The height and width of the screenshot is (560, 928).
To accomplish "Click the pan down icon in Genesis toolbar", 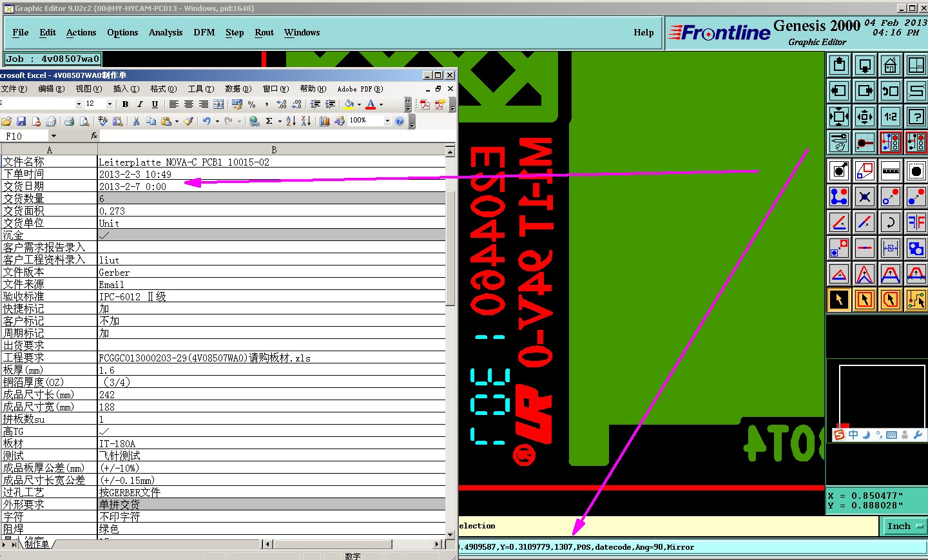I will [x=865, y=65].
